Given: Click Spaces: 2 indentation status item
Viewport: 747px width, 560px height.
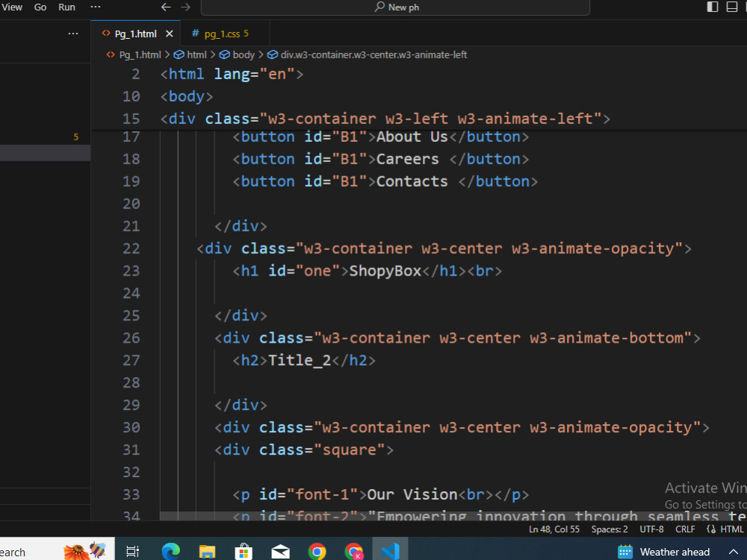Looking at the screenshot, I should pos(610,529).
